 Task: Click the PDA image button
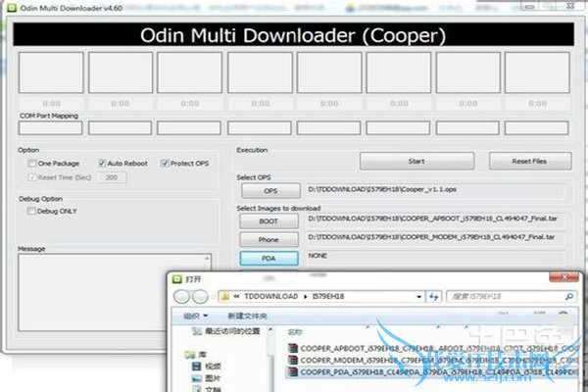click(269, 259)
